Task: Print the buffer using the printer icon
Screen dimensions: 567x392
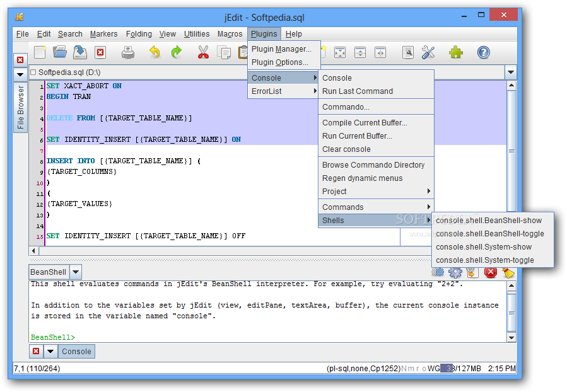Action: pos(127,52)
